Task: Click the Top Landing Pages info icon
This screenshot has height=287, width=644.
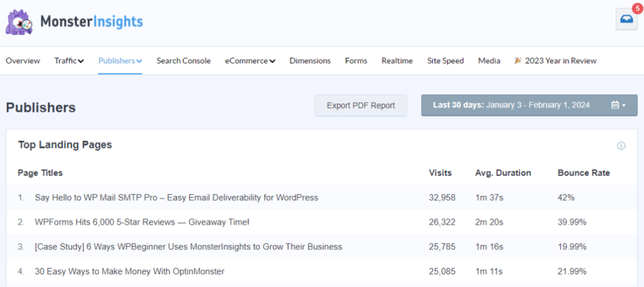Action: pyautogui.click(x=621, y=146)
